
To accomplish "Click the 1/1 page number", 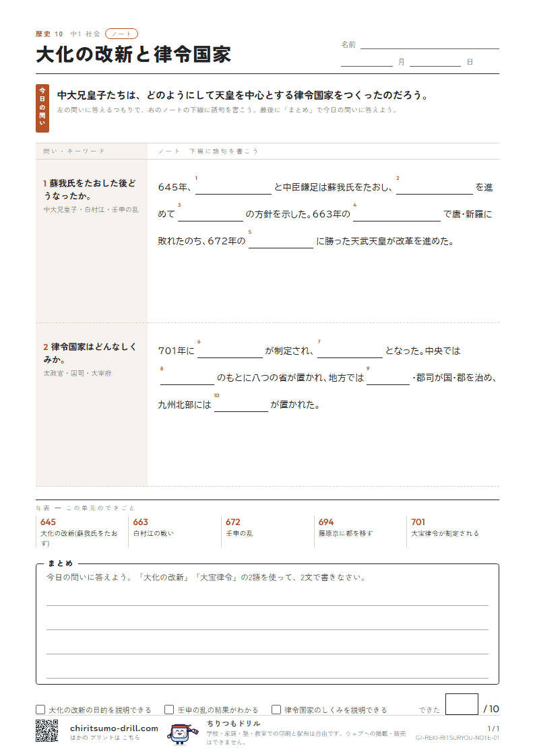I will pos(493,728).
